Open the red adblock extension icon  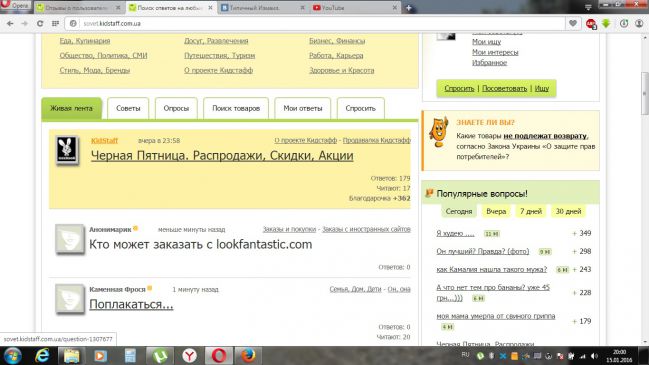[591, 24]
